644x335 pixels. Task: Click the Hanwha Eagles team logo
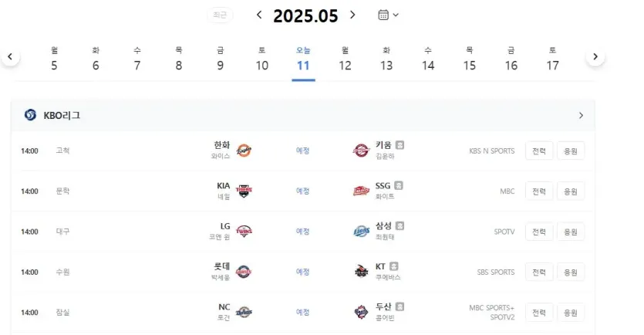click(244, 151)
